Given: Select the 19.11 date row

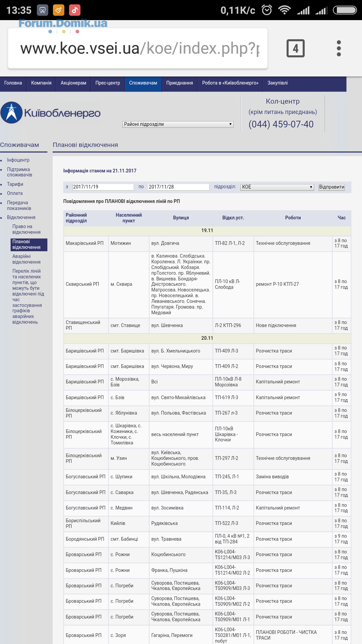Looking at the screenshot, I should tap(207, 230).
